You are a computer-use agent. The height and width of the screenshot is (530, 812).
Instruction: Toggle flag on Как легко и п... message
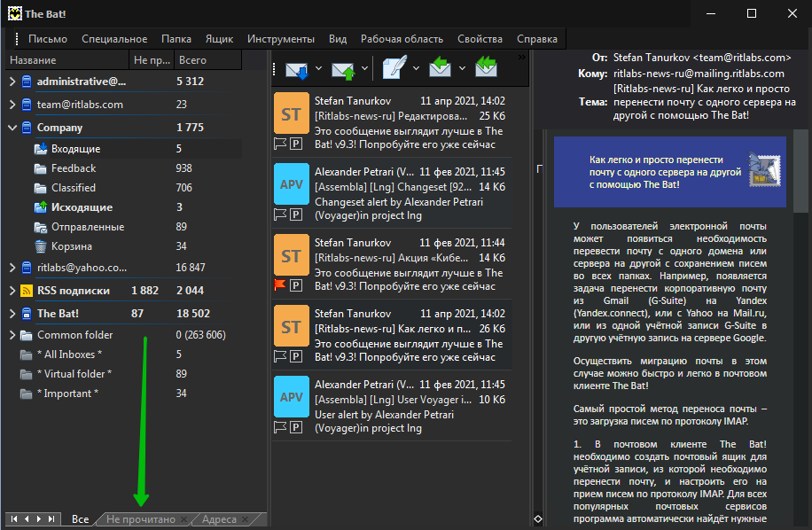[x=280, y=356]
